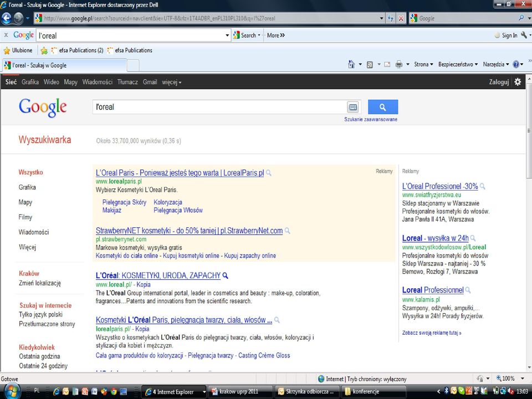Open krakow uprp 2011 taskbar window
Image resolution: width=532 pixels, height=399 pixels.
240,392
